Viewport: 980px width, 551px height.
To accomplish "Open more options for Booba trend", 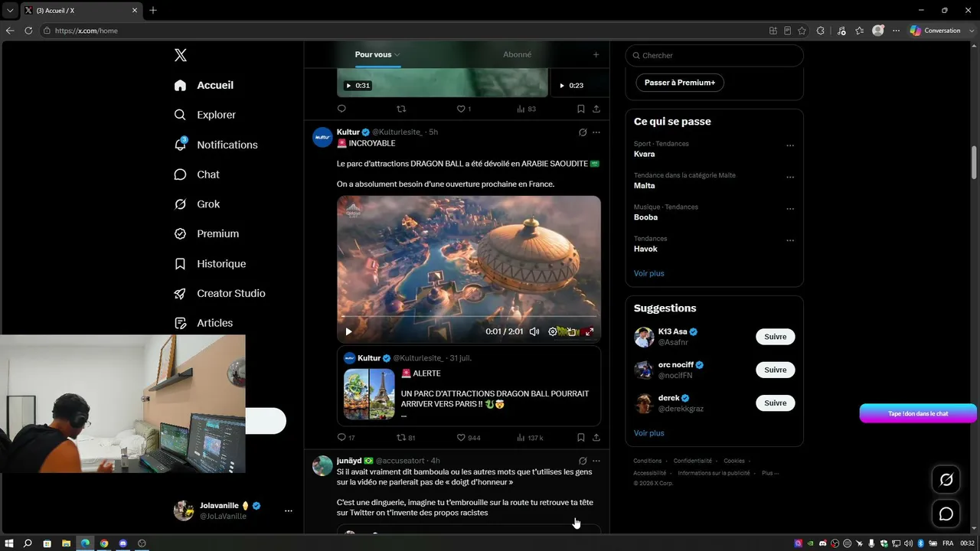I will point(790,208).
